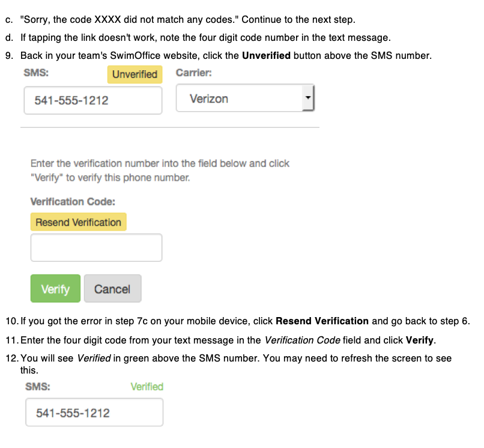Click the gray verification instructions paragraph

[160, 171]
